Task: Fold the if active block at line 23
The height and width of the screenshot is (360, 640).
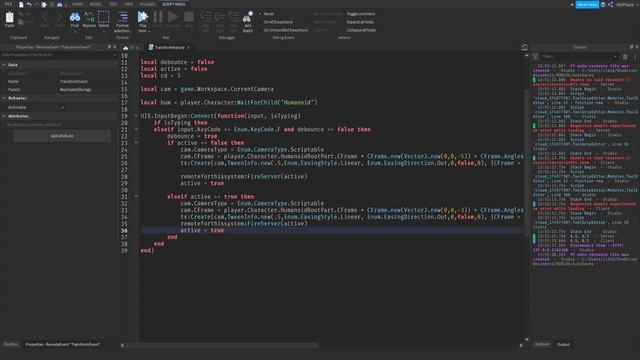Action: (x=136, y=143)
